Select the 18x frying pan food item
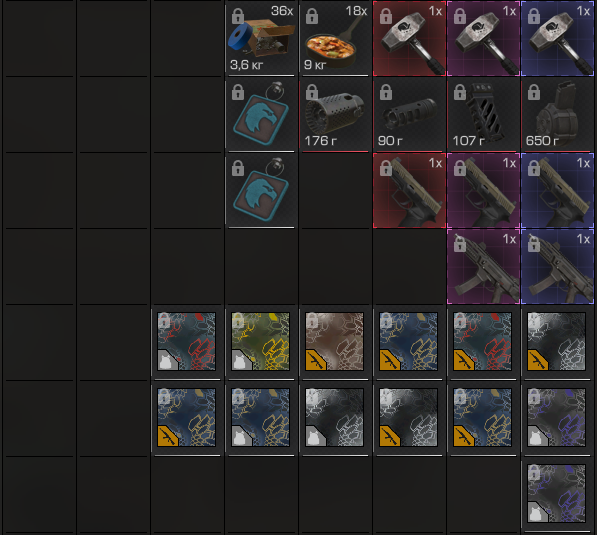 [335, 38]
